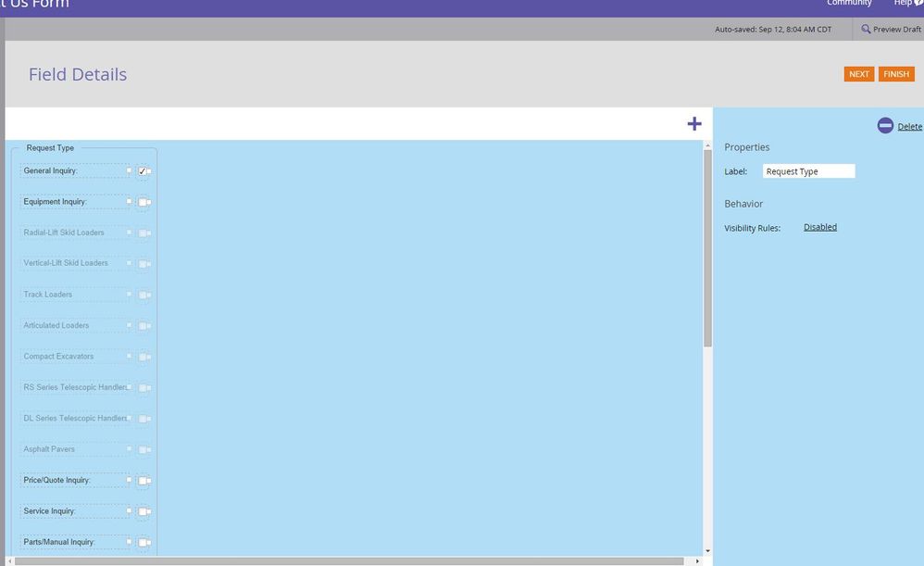Open the Help menu
This screenshot has width=924, height=566.
click(903, 4)
